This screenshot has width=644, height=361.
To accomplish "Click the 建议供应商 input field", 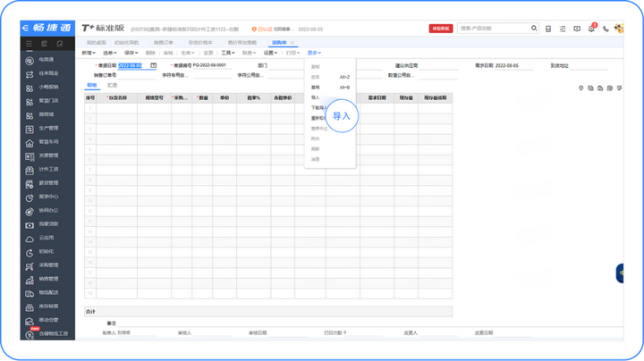I will pyautogui.click(x=437, y=65).
